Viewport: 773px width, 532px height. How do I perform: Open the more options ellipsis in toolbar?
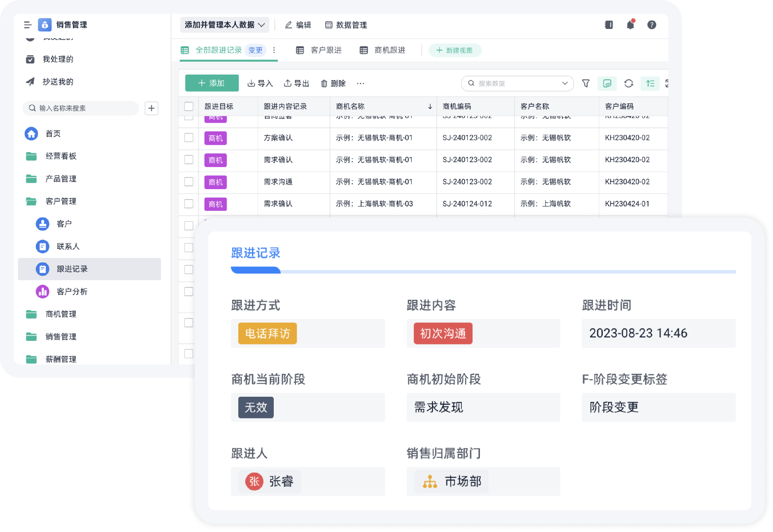point(360,83)
